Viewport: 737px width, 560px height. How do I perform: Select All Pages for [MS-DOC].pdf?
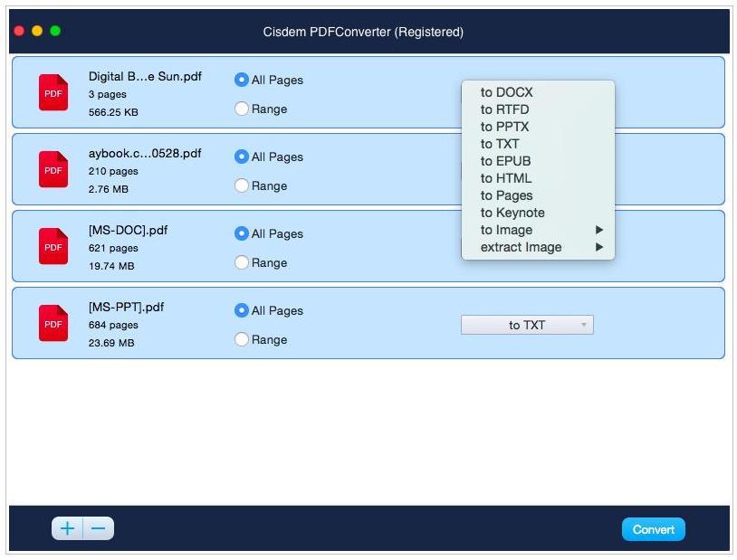(241, 234)
